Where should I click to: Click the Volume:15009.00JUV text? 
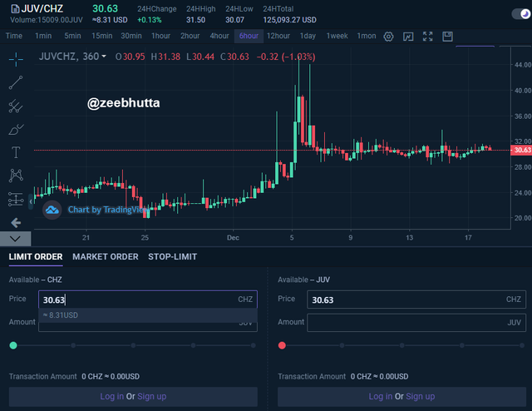[47, 20]
